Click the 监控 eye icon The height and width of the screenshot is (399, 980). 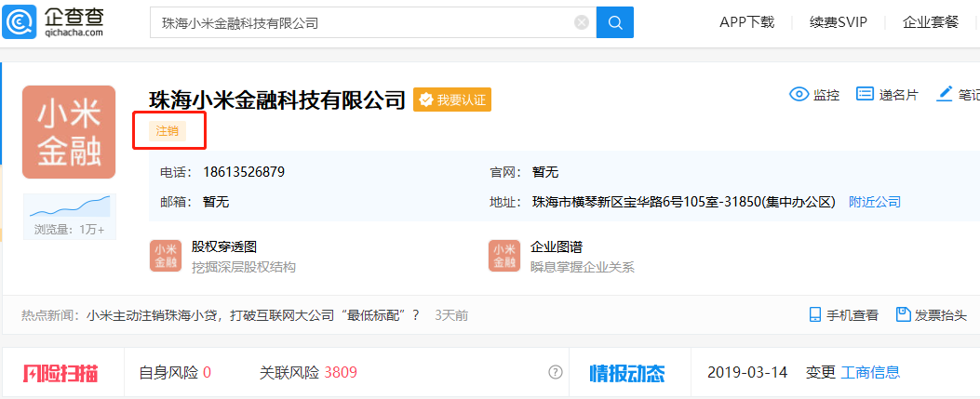pos(799,94)
